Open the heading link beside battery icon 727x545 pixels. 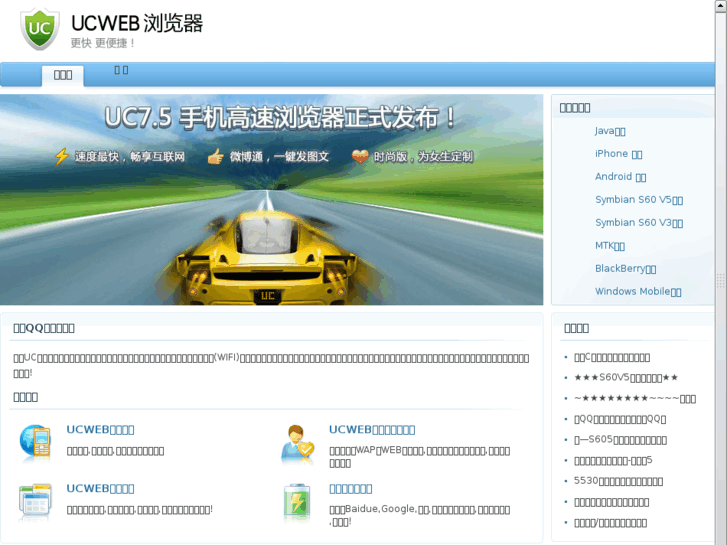click(351, 489)
